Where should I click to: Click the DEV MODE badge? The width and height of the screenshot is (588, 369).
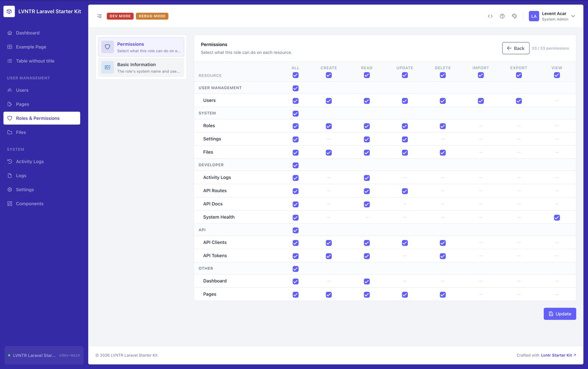click(x=120, y=16)
